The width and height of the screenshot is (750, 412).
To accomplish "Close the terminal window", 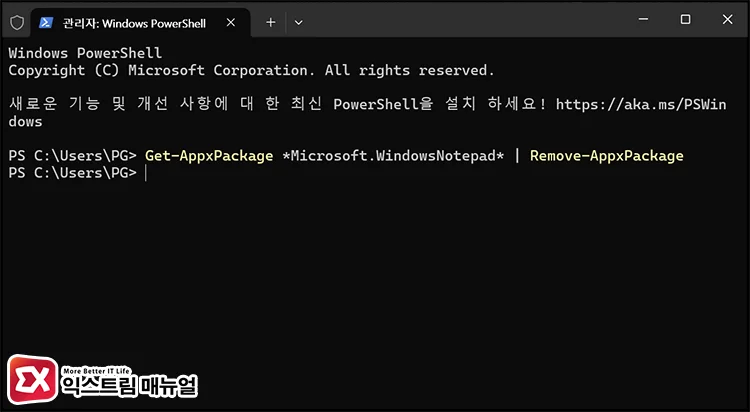I will click(x=728, y=19).
